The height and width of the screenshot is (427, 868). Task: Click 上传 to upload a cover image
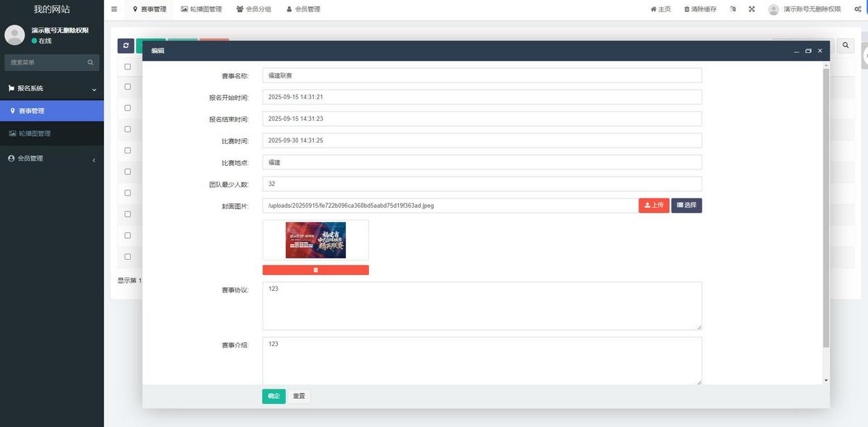point(653,205)
